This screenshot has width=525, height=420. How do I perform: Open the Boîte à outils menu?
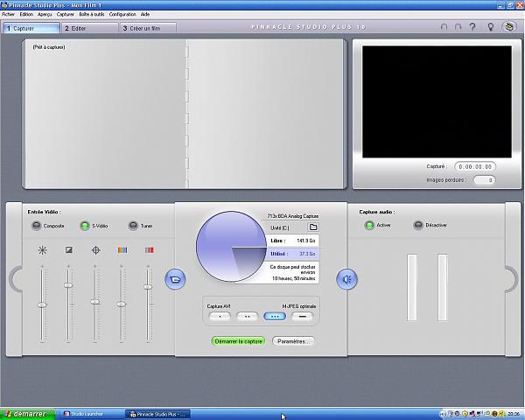click(92, 14)
